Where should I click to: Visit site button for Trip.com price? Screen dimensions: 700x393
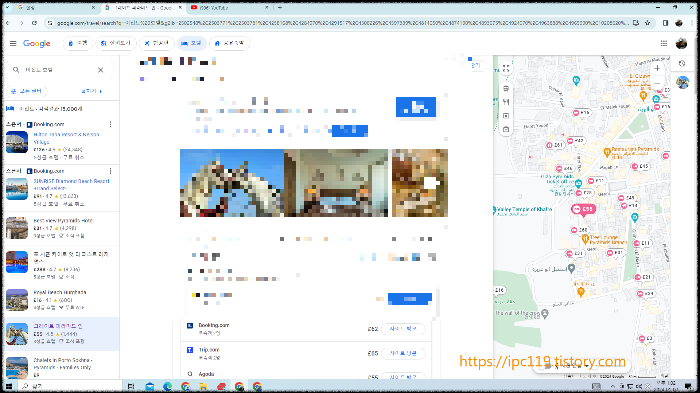(403, 353)
